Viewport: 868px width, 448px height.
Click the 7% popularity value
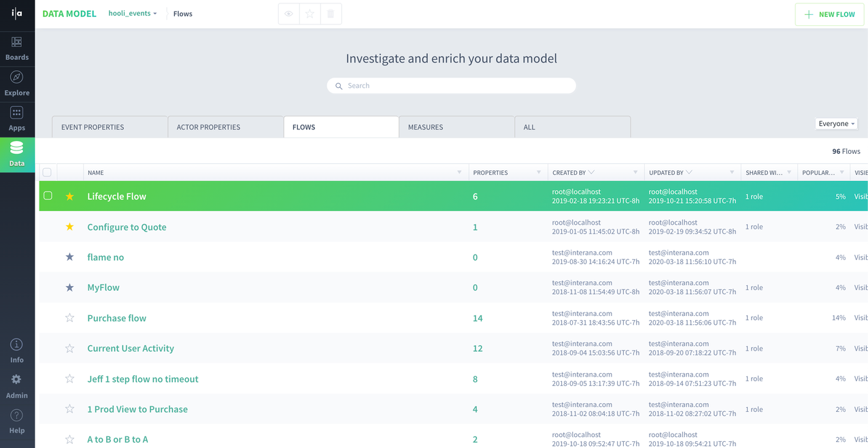pos(841,349)
